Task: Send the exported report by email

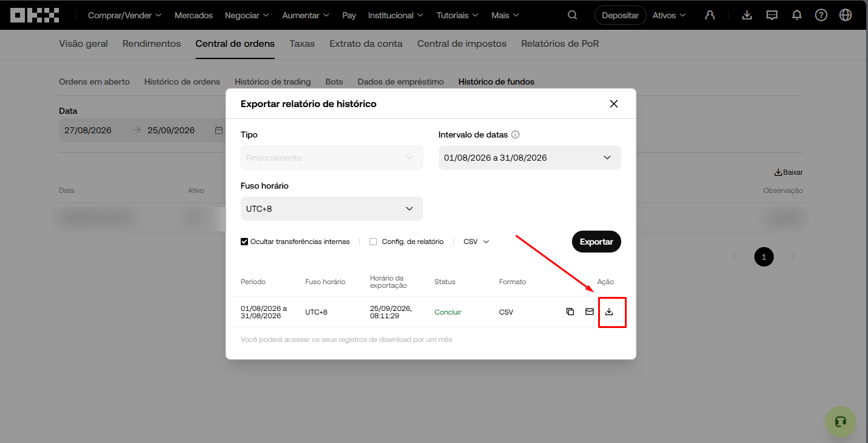Action: point(590,312)
